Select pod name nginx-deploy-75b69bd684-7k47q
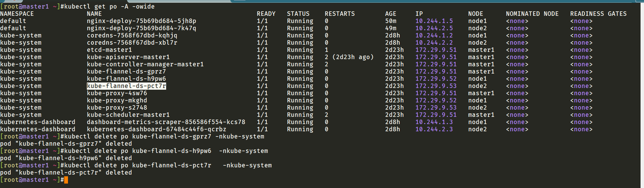This screenshot has width=644, height=188. [x=141, y=28]
